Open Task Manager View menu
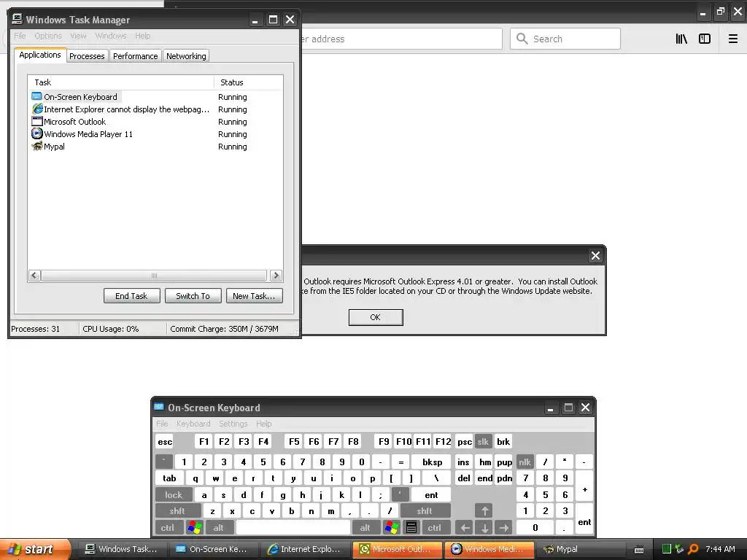747x560 pixels. pos(78,36)
